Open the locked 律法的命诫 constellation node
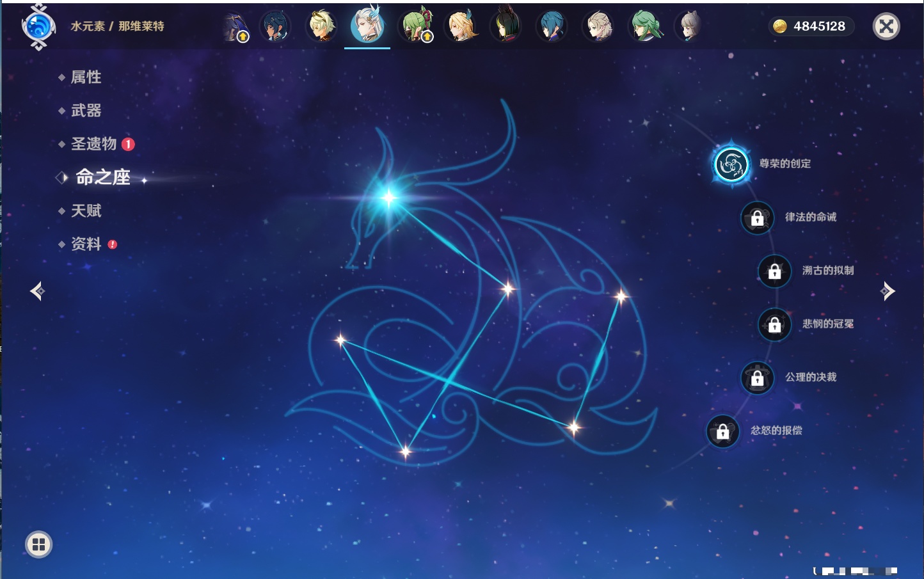924x579 pixels. point(757,218)
